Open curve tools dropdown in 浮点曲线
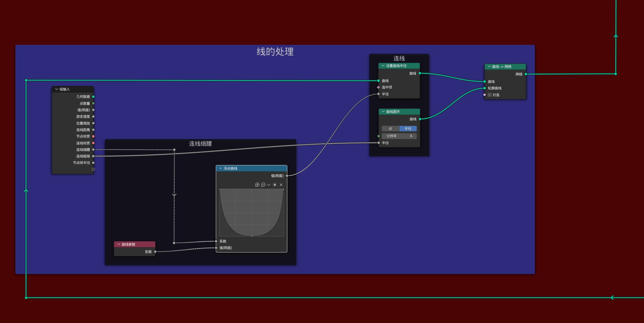This screenshot has width=644, height=323. [x=269, y=185]
